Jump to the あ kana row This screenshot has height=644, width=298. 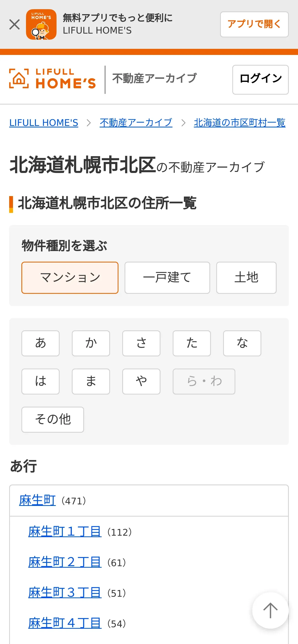pos(40,343)
